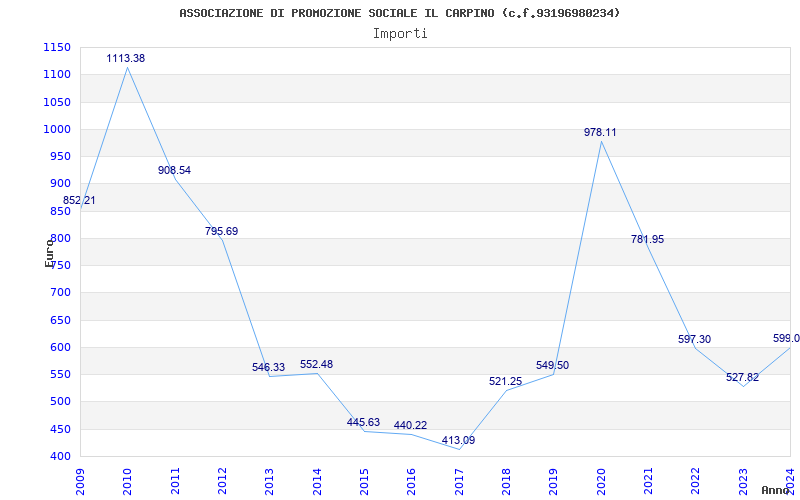
Task: Click the 413.09 lowest value label
Action: [458, 441]
